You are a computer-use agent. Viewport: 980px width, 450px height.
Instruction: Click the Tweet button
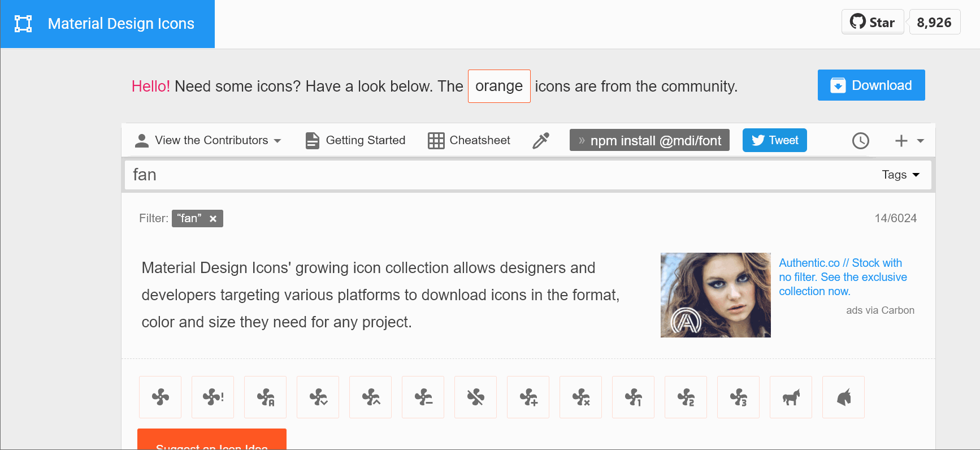tap(774, 141)
